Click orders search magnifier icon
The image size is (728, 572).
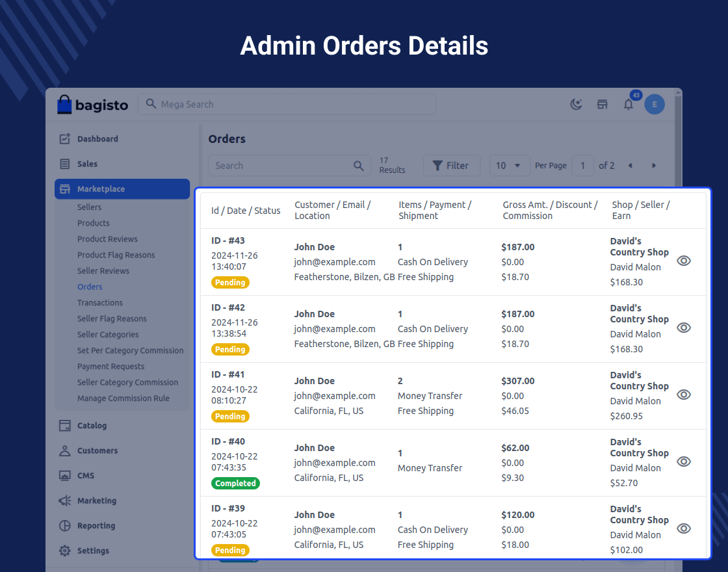pyautogui.click(x=358, y=166)
